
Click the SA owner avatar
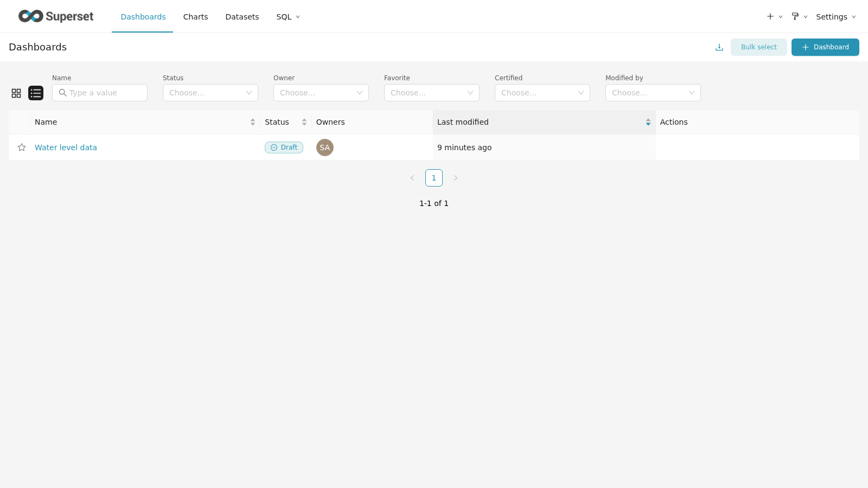[325, 147]
